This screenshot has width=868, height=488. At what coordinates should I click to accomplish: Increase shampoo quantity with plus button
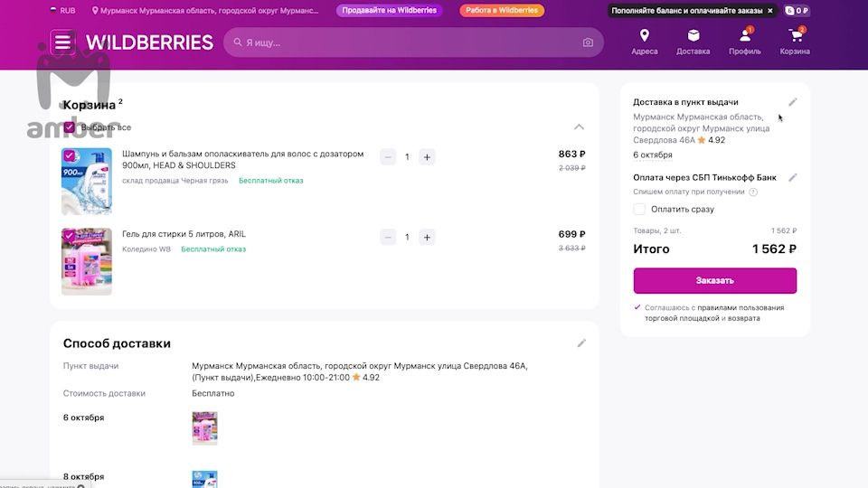pyautogui.click(x=427, y=157)
